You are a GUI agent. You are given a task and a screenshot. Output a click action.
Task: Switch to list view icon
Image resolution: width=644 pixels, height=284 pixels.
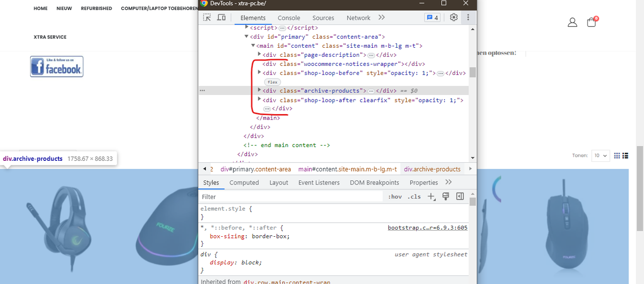tap(625, 156)
